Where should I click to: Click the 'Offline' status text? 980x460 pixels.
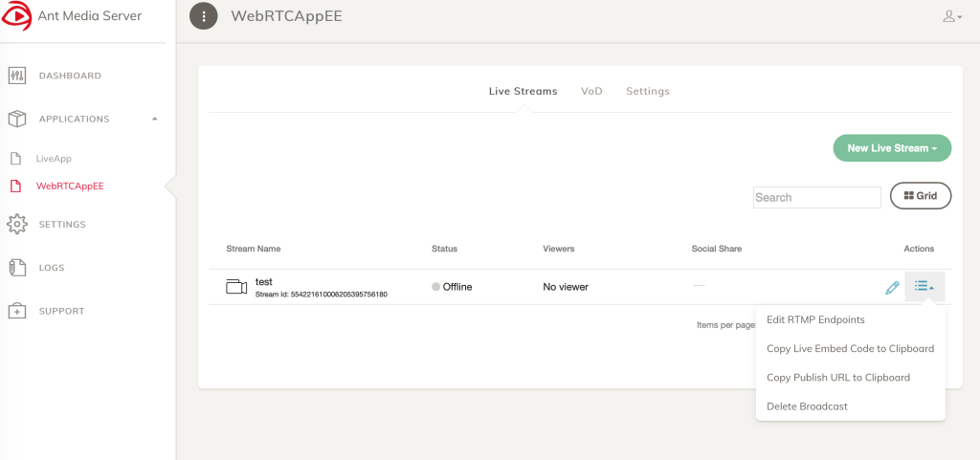(x=457, y=287)
